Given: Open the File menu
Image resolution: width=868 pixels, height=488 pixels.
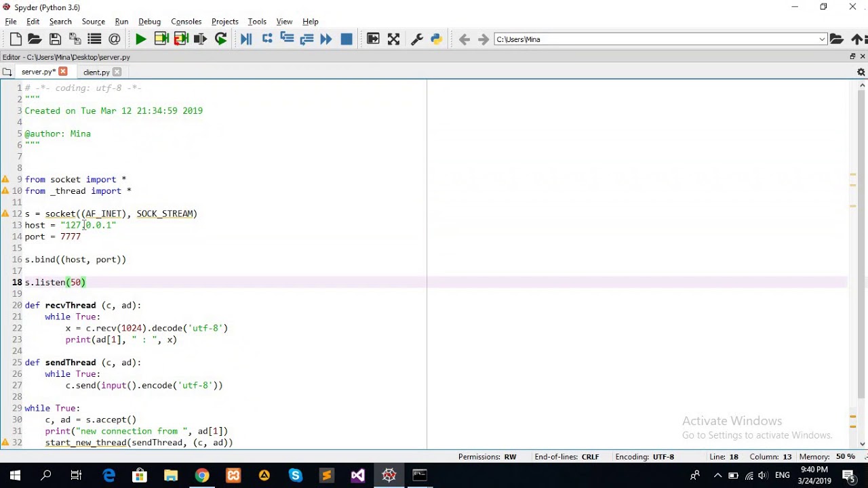Looking at the screenshot, I should (11, 22).
